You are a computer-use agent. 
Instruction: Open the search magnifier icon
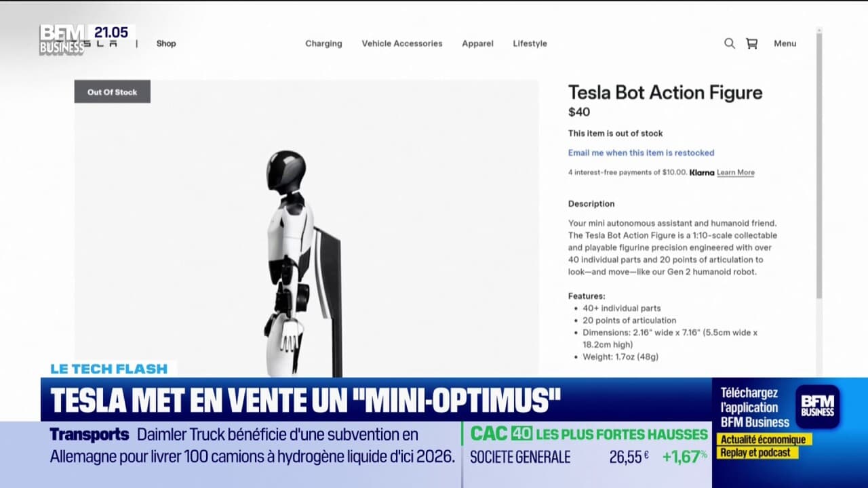pos(730,43)
